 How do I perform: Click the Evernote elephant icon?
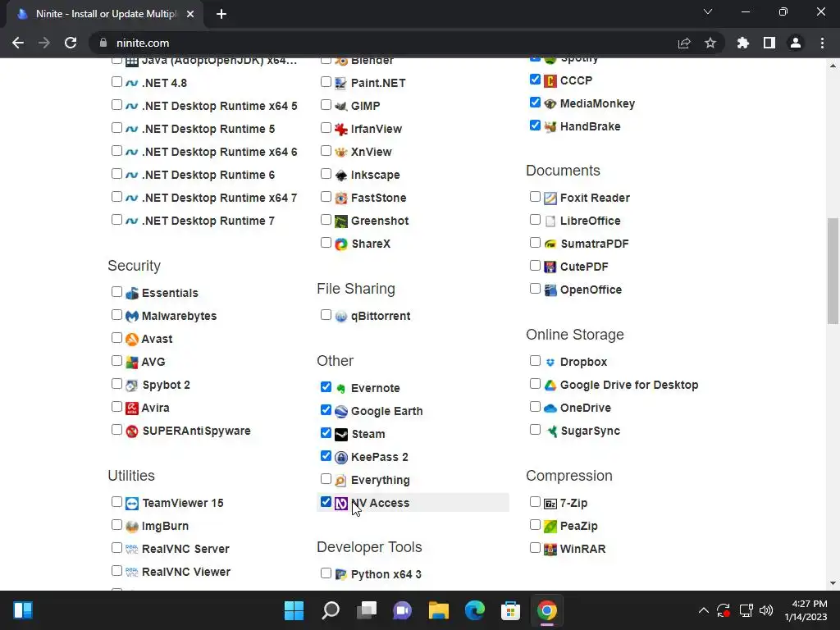click(x=340, y=388)
